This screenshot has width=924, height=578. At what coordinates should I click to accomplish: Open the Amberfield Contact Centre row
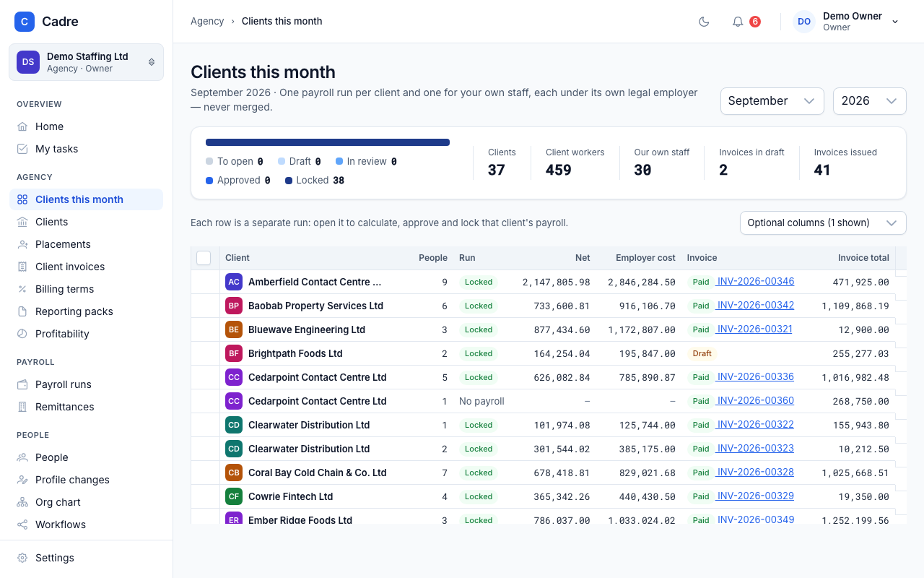[549, 282]
